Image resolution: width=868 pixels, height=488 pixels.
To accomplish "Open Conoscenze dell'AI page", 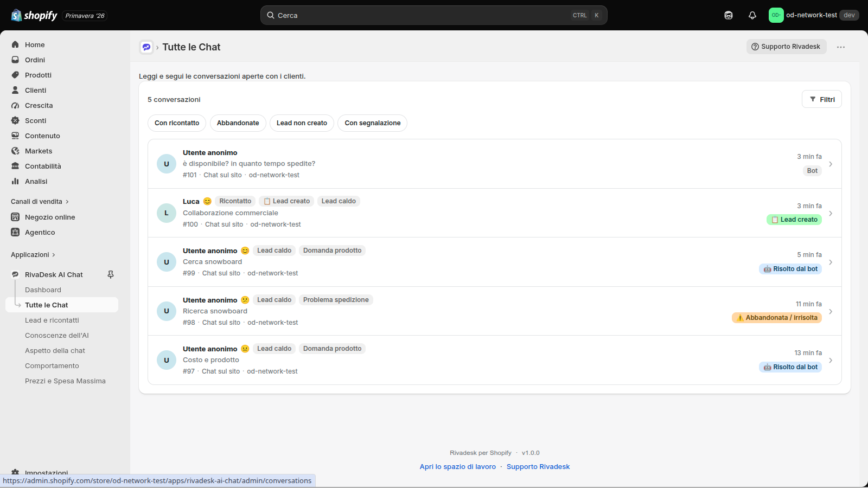I will point(56,335).
